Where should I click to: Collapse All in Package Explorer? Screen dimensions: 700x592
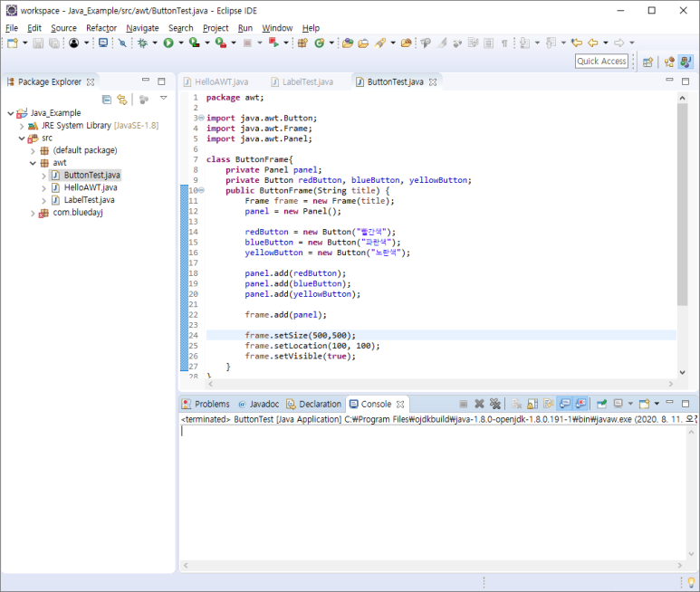click(x=107, y=100)
